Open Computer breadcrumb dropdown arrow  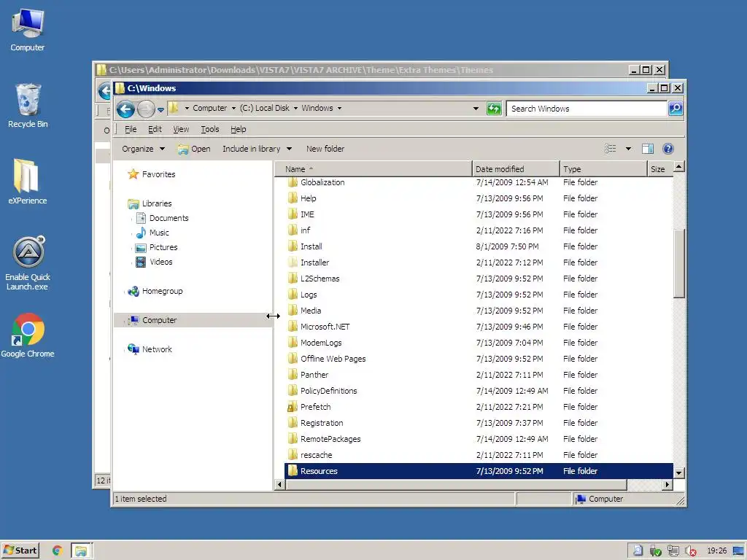(233, 108)
